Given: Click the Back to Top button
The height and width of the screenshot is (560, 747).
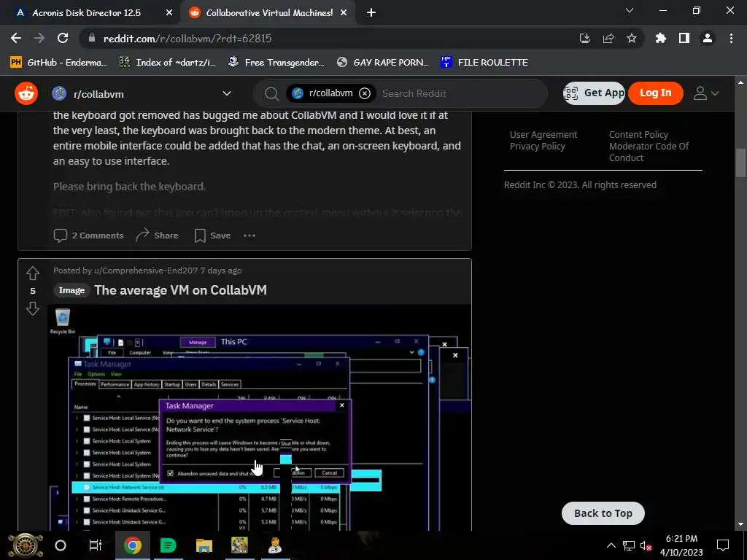Looking at the screenshot, I should [x=603, y=513].
